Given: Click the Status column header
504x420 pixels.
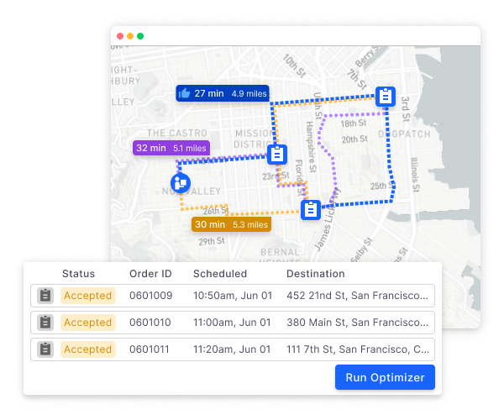Looking at the screenshot, I should coord(78,274).
